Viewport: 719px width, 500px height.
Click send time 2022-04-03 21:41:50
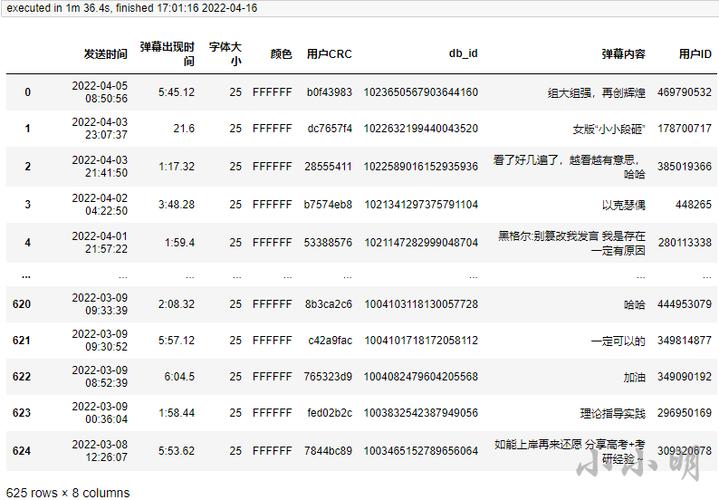click(100, 166)
